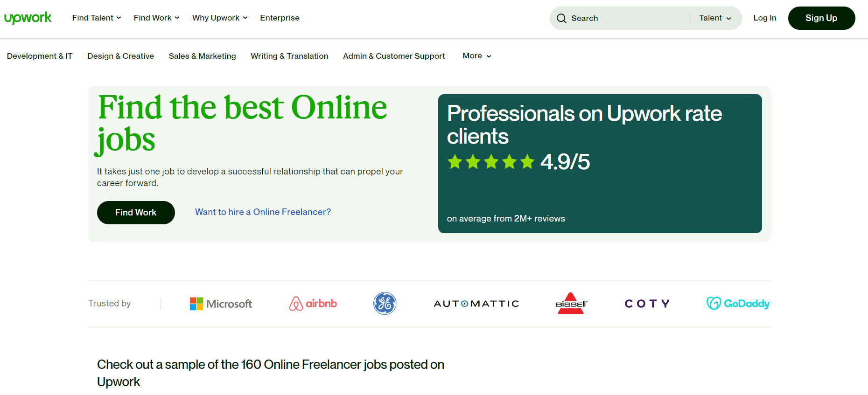Click the GoDaddy logo
This screenshot has width=868, height=395.
[737, 304]
